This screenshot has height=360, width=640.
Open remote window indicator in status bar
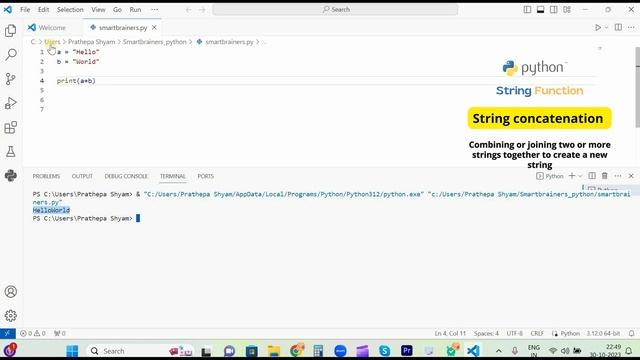coord(7,333)
